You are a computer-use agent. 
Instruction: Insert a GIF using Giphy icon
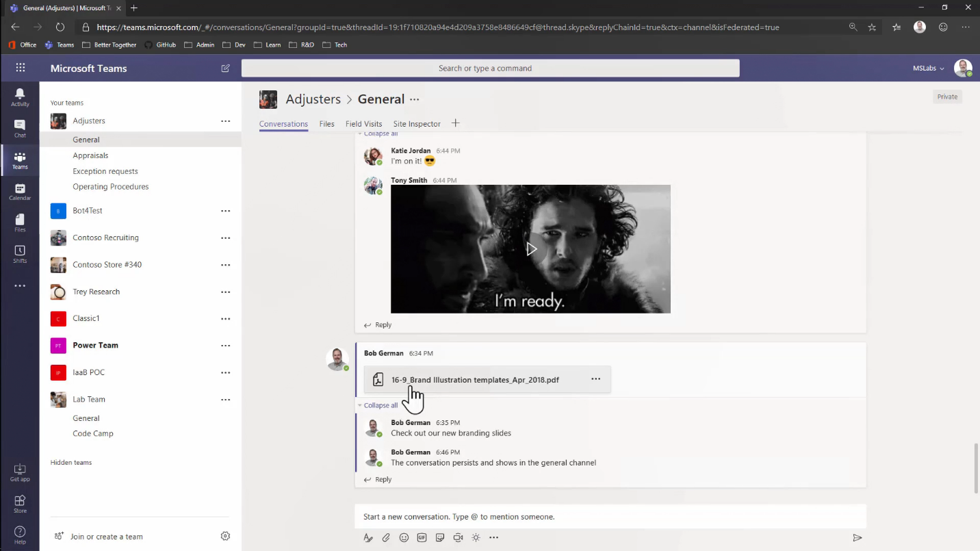[x=422, y=538]
